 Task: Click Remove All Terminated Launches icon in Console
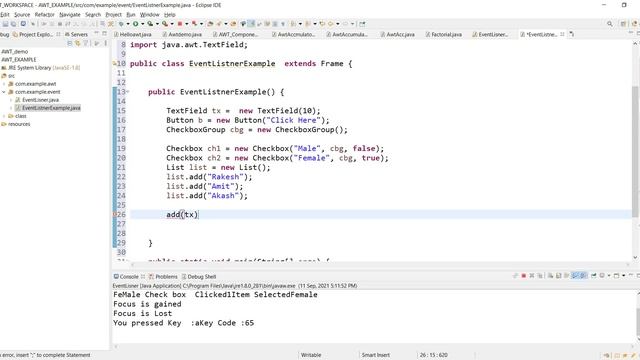tap(540, 276)
